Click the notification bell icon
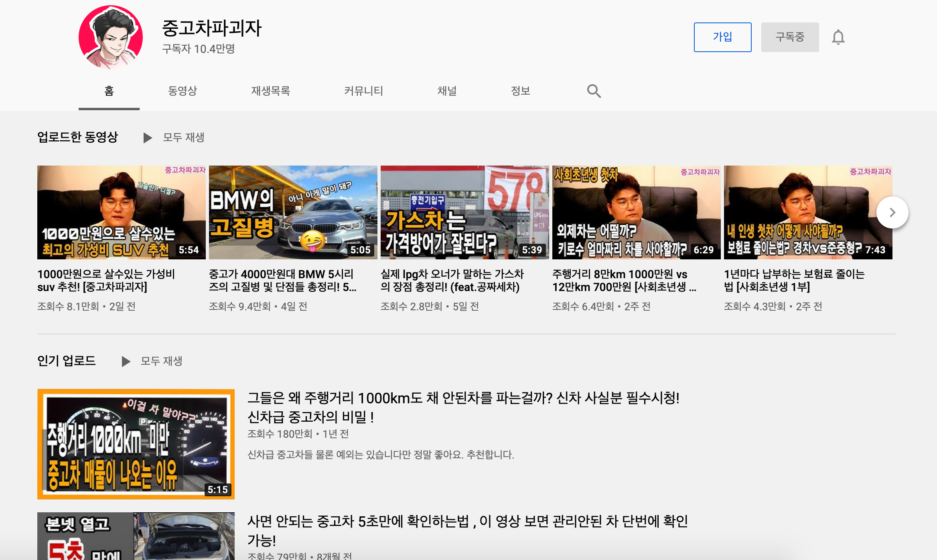The width and height of the screenshot is (937, 560). coord(838,37)
